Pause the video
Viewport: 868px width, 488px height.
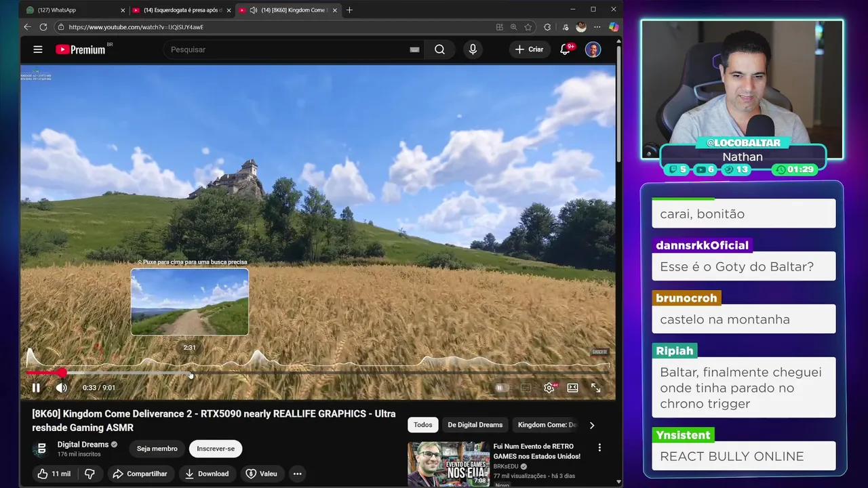coord(36,388)
